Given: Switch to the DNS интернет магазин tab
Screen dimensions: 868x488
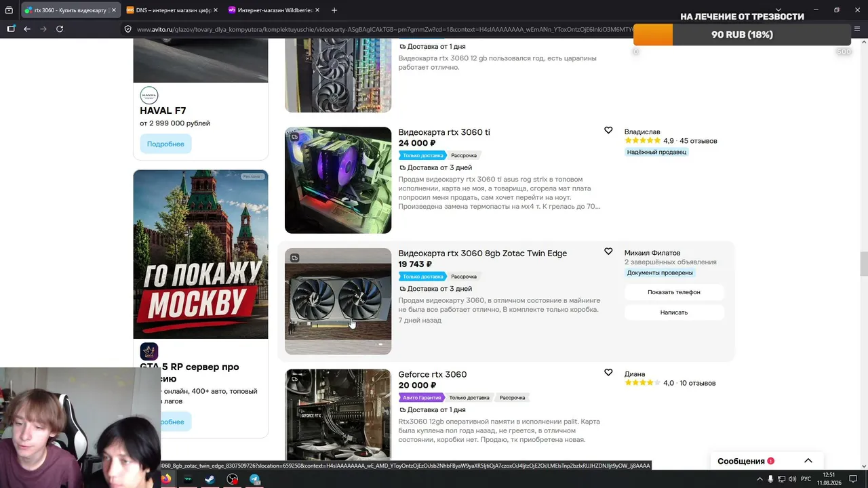Looking at the screenshot, I should (x=173, y=10).
